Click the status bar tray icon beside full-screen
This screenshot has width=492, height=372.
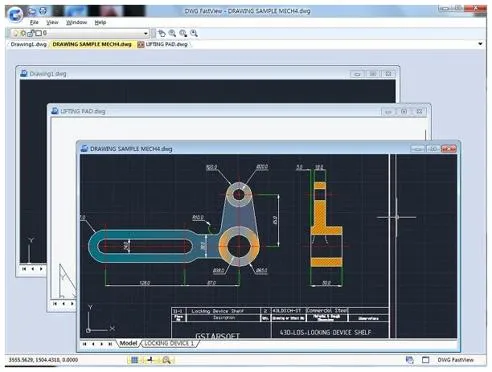(409, 360)
